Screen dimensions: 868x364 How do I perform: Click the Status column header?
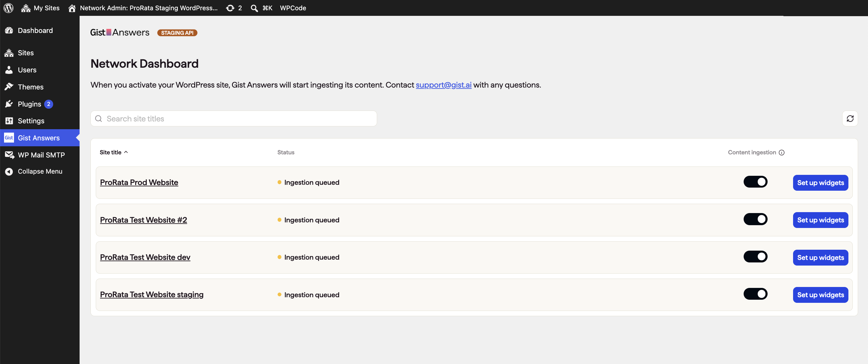(x=286, y=152)
